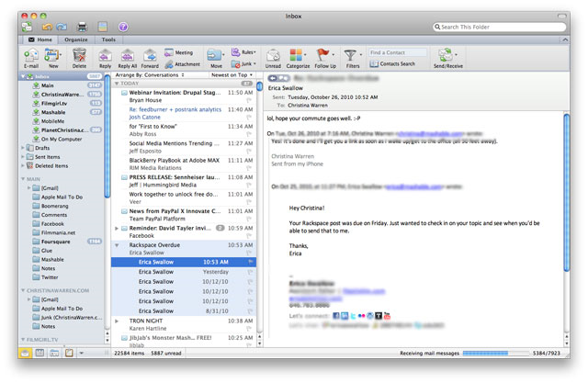The image size is (588, 383).
Task: Collapse the TODAY message group
Action: click(117, 84)
